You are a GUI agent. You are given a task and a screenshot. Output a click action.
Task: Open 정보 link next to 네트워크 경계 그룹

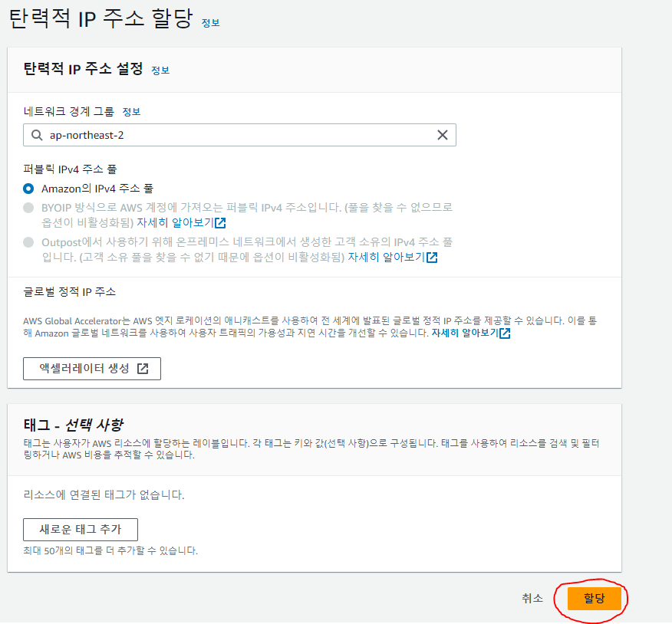click(131, 112)
